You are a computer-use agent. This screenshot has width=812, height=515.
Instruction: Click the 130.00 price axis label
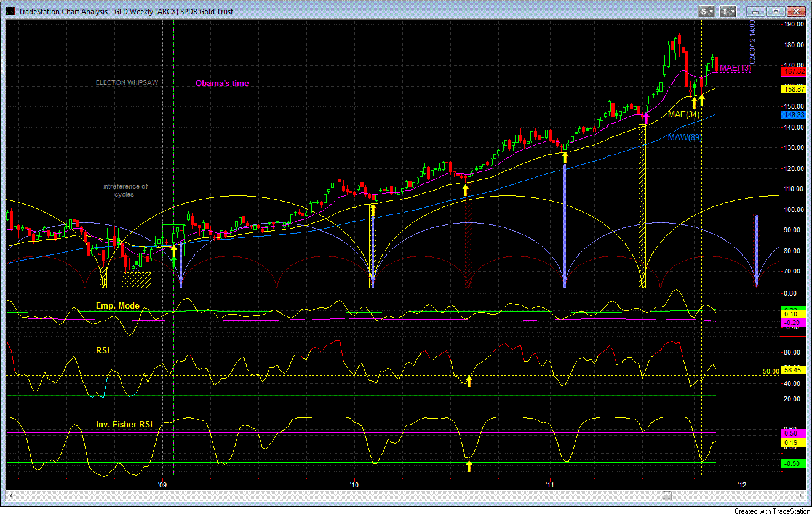coord(794,147)
